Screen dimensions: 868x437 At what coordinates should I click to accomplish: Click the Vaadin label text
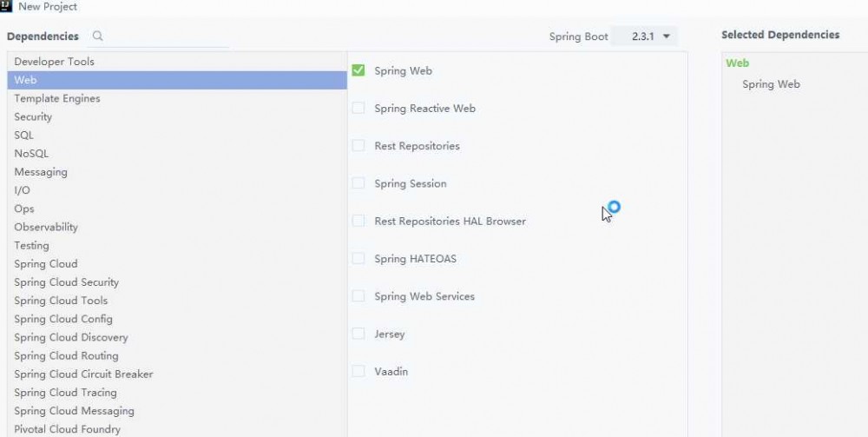(391, 372)
